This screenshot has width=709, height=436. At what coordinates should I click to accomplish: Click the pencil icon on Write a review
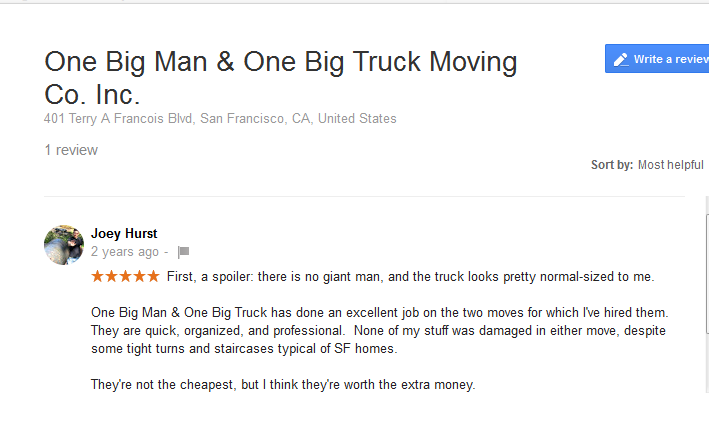[620, 59]
